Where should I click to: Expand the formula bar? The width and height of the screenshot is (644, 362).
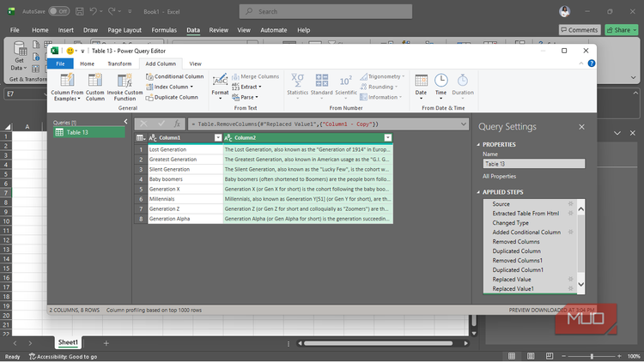[x=464, y=124]
